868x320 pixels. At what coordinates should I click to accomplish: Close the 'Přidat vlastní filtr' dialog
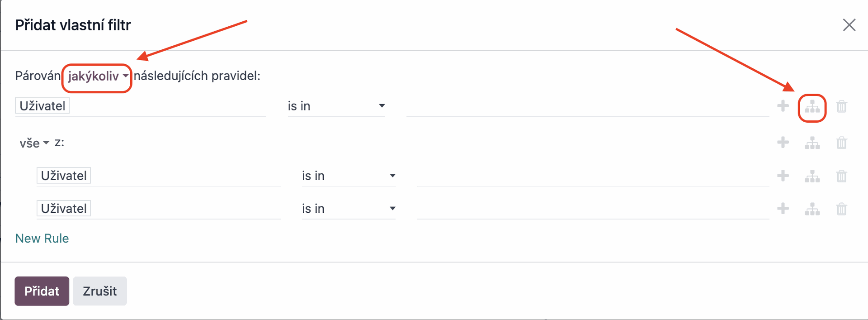849,25
